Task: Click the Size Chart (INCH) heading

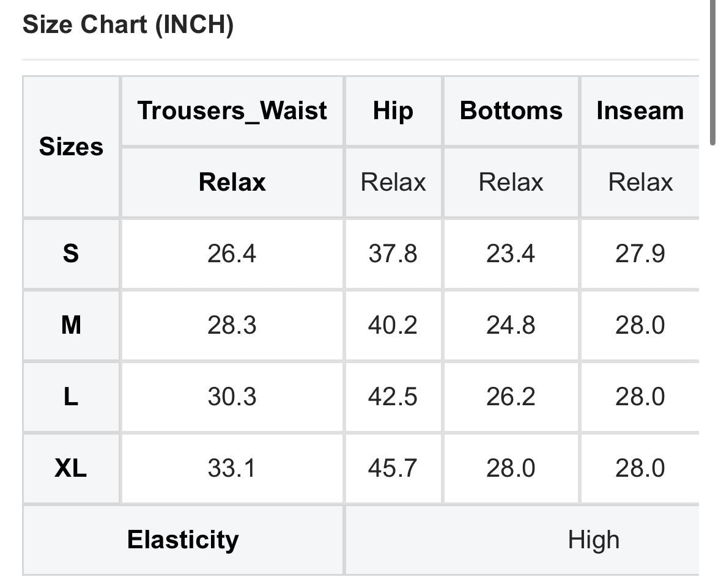Action: point(128,26)
